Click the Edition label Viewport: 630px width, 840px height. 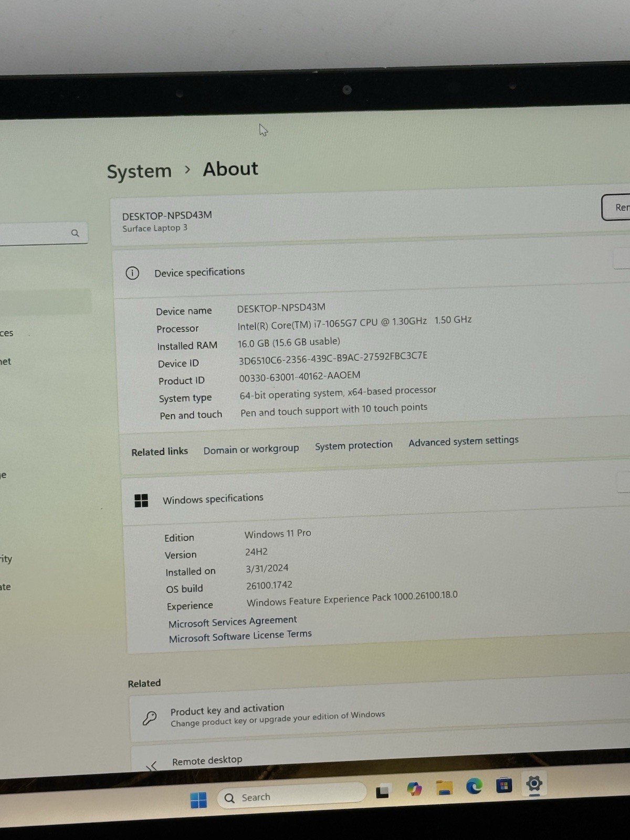tap(179, 538)
